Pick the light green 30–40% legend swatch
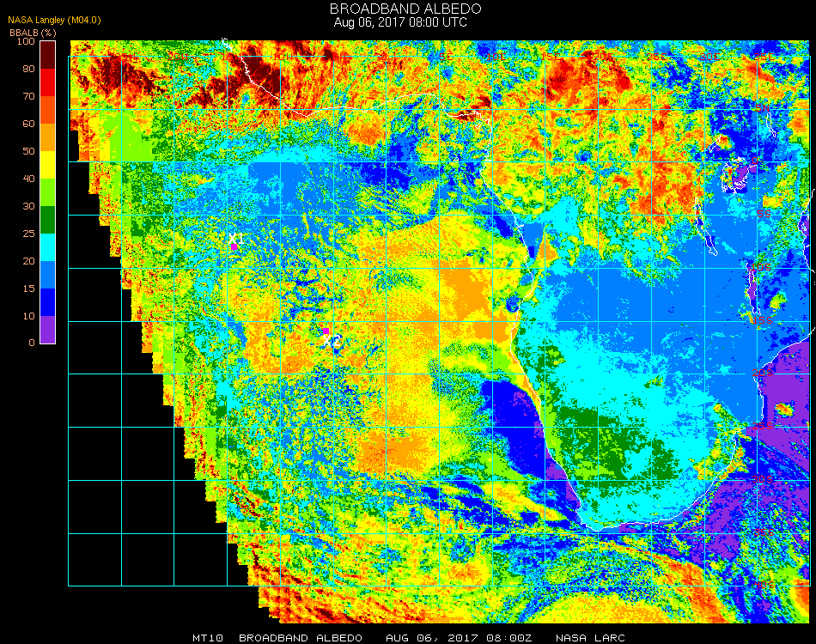 click(x=48, y=192)
